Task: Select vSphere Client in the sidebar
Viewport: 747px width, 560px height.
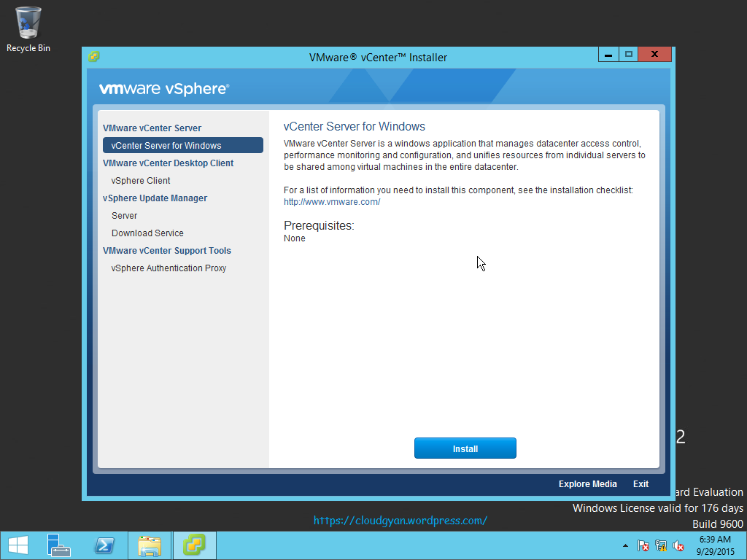Action: point(141,181)
